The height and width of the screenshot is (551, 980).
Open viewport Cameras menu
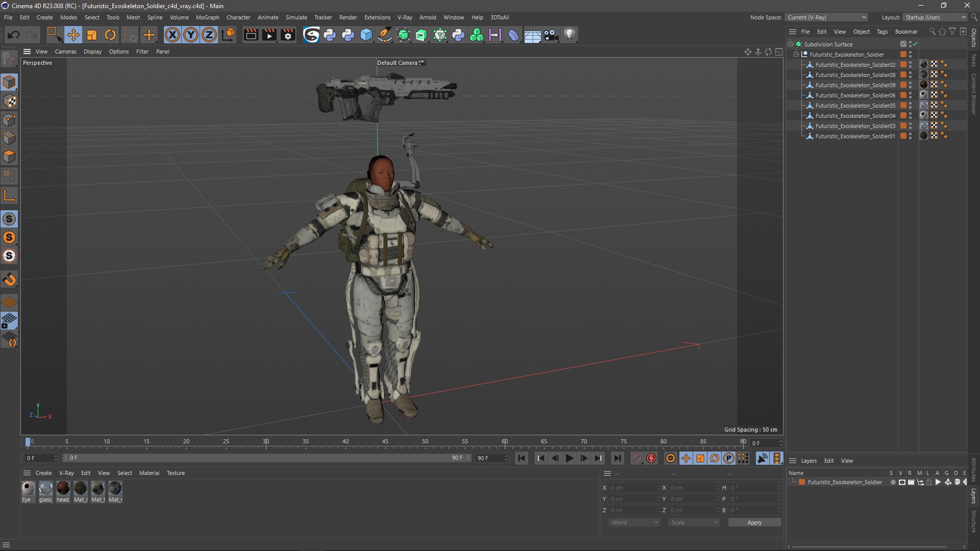click(x=65, y=52)
